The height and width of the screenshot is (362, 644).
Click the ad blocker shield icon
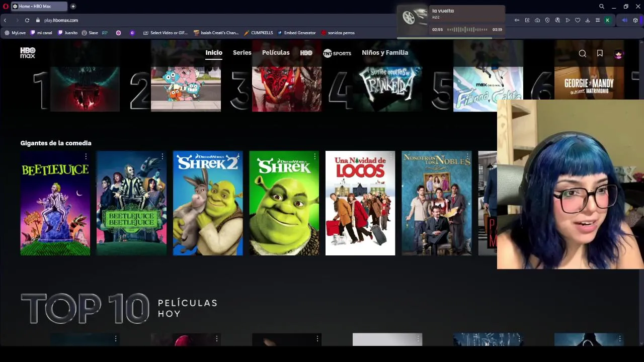(x=547, y=20)
